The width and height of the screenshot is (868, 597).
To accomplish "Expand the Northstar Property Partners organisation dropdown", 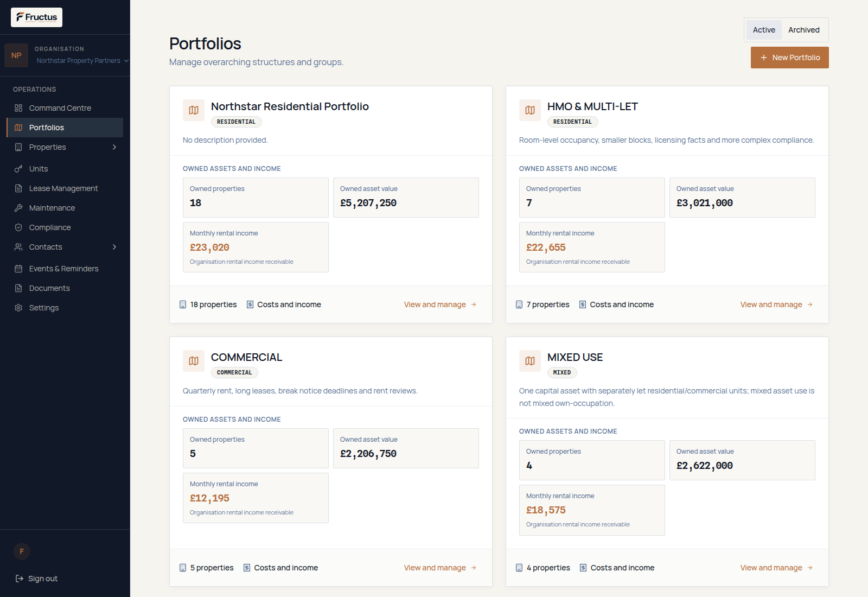I will click(82, 61).
